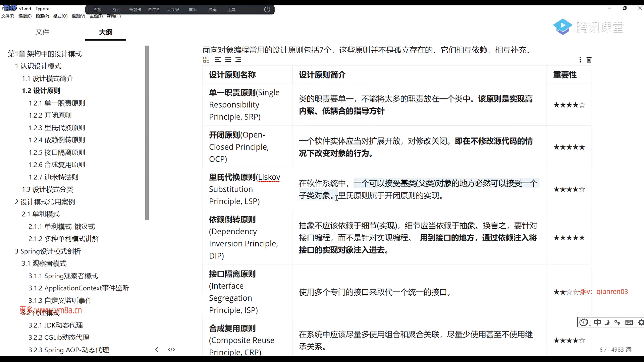Image resolution: width=644 pixels, height=362 pixels.
Task: Open 段落(P) menu
Action: [x=42, y=16]
